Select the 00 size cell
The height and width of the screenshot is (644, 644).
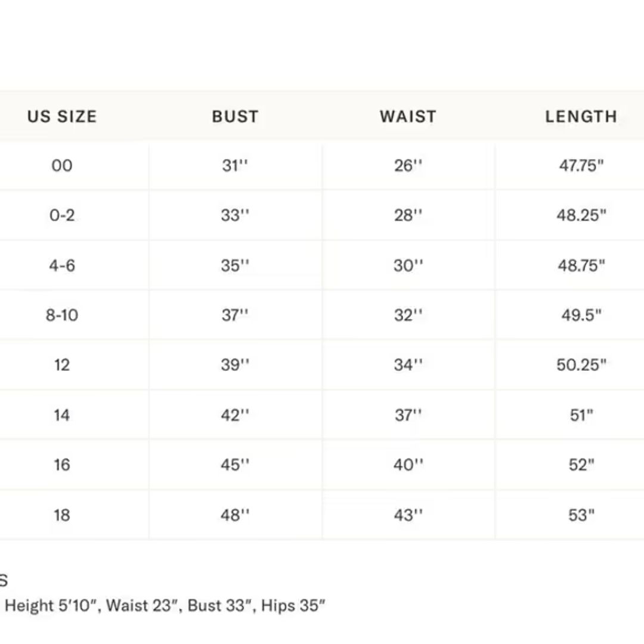(62, 166)
